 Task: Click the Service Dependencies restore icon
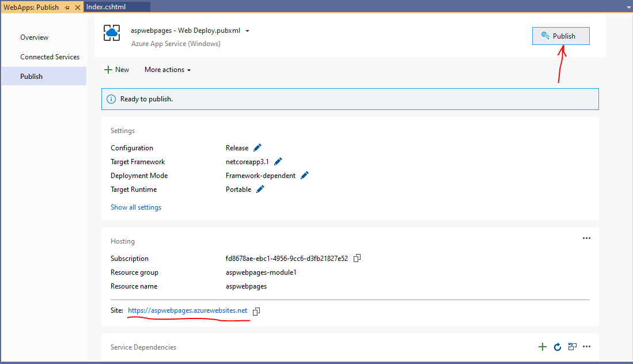[x=572, y=347]
